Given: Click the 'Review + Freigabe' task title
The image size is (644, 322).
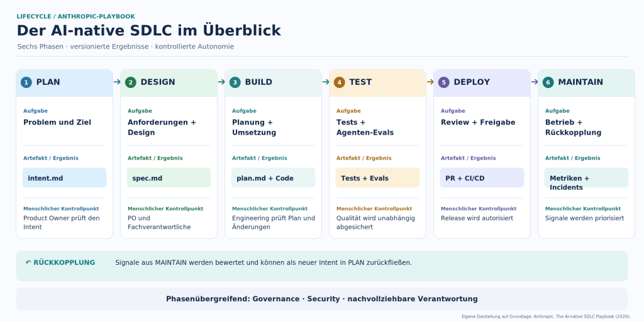Looking at the screenshot, I should pos(478,123).
